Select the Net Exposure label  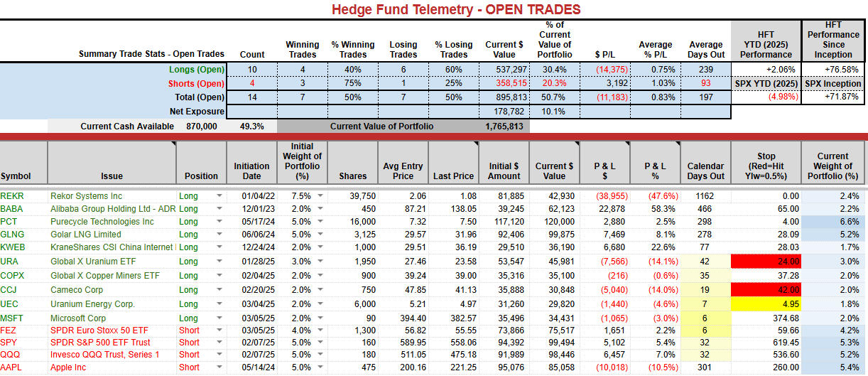(x=197, y=112)
